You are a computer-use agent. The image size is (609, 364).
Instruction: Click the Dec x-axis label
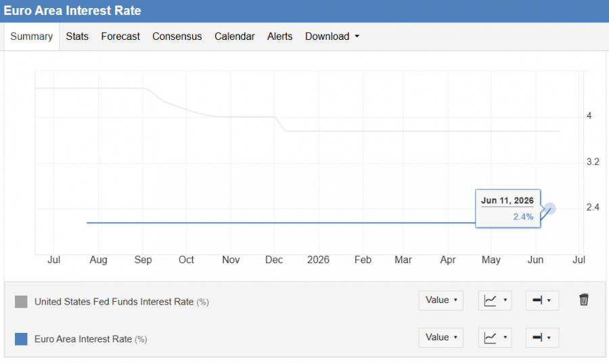tap(274, 260)
